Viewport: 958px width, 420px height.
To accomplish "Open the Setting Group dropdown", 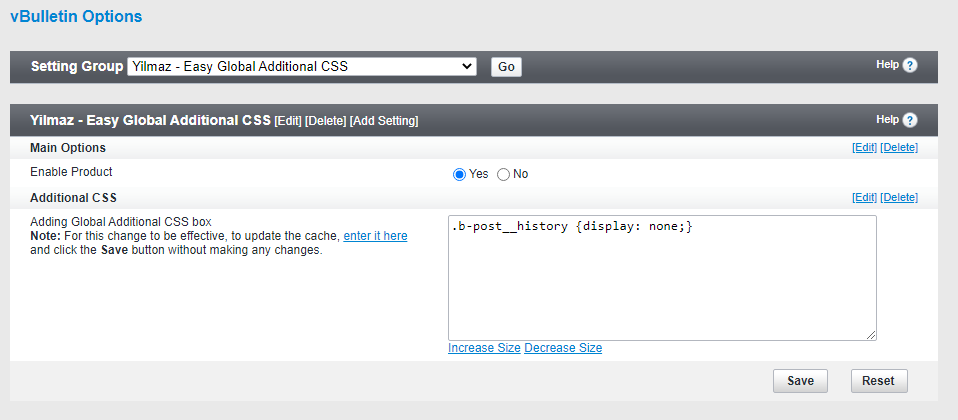I will (x=302, y=67).
